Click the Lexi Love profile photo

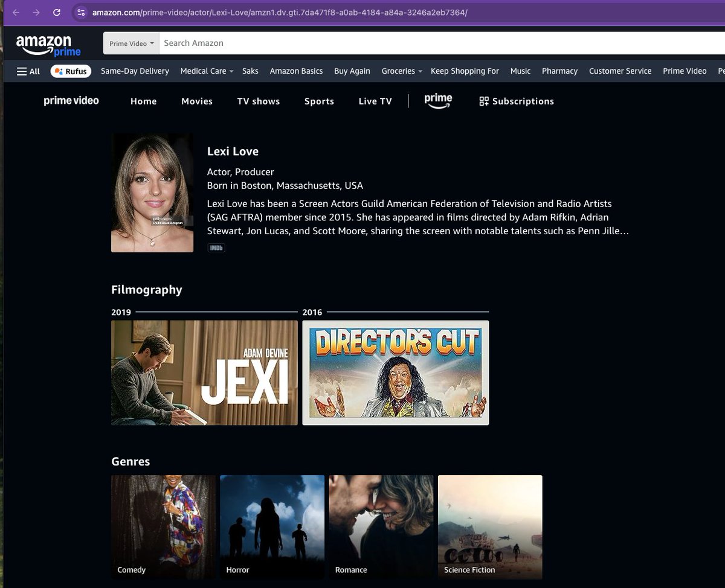[152, 193]
